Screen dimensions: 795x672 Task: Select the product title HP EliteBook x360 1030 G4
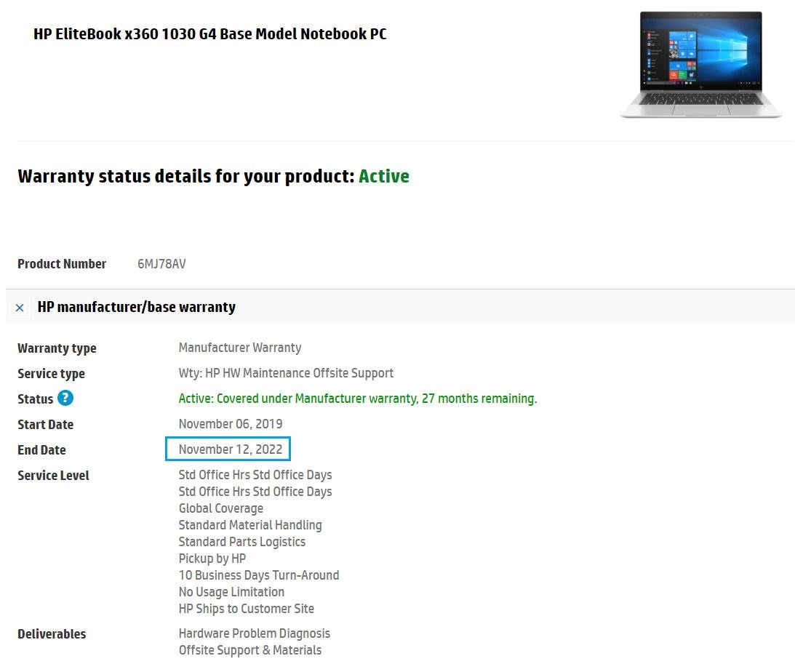pos(210,34)
